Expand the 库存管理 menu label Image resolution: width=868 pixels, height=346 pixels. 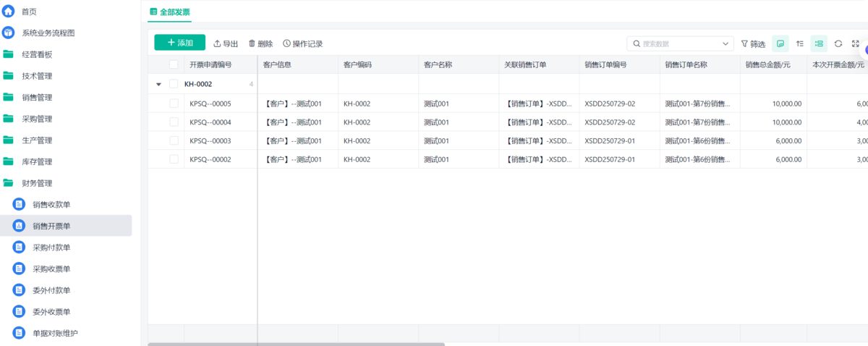(37, 161)
